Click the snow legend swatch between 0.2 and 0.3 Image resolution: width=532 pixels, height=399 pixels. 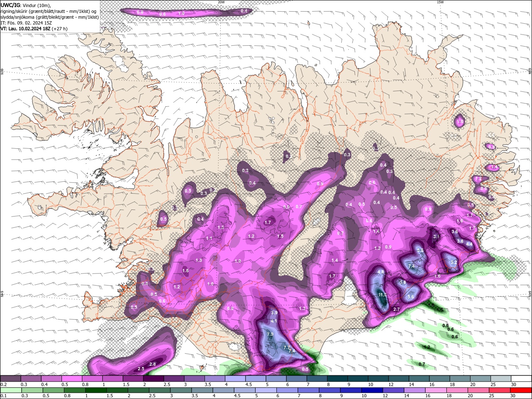point(10,379)
